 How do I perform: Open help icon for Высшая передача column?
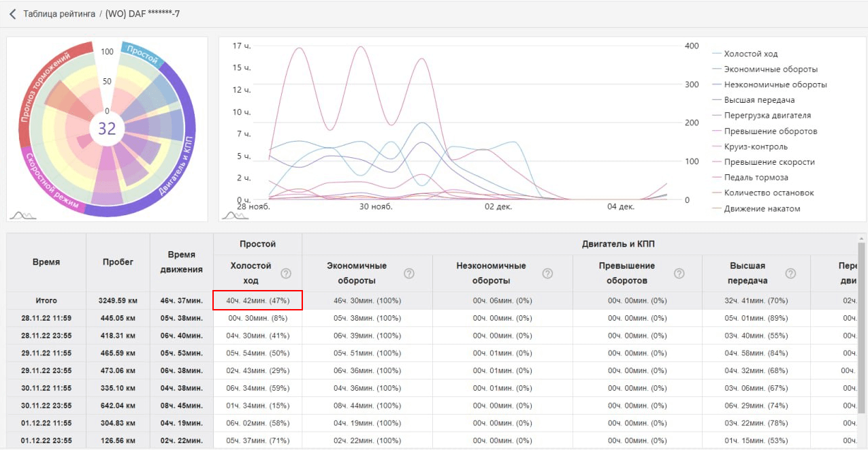click(x=790, y=274)
